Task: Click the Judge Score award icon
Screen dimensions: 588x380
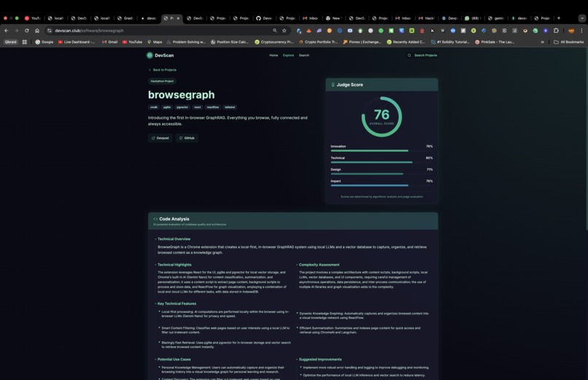Action: pos(333,85)
